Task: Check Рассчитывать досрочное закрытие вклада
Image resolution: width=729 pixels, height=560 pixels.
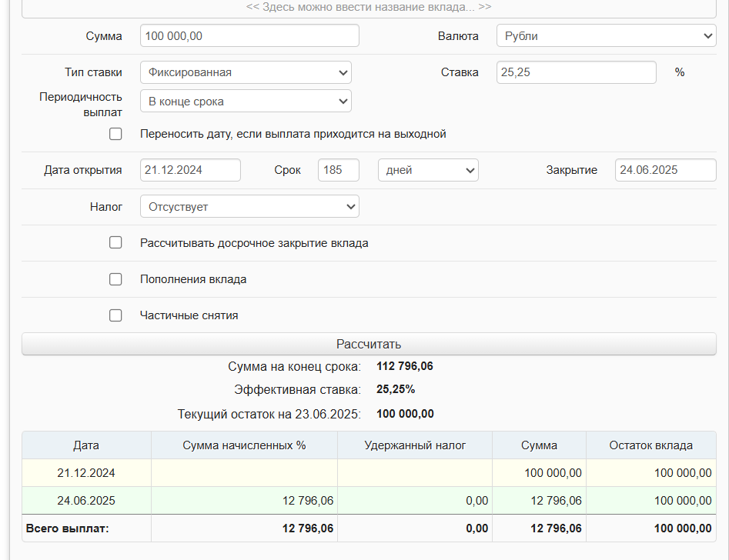Action: pos(115,243)
